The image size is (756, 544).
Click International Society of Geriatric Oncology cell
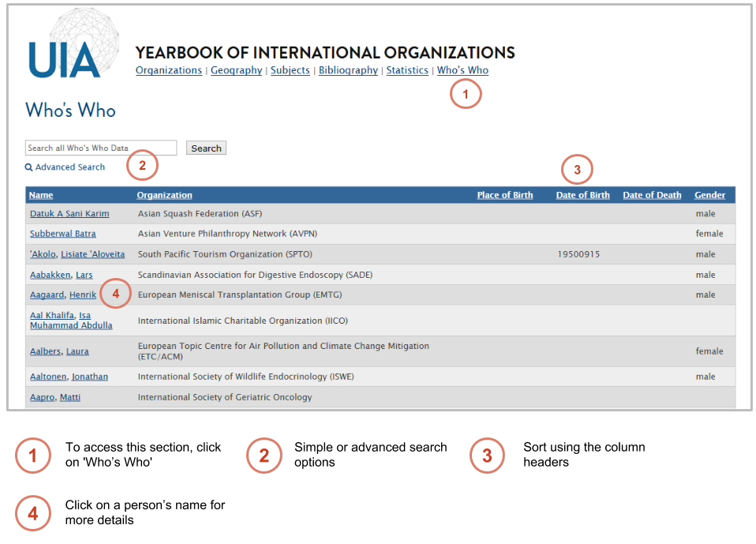[x=225, y=397]
